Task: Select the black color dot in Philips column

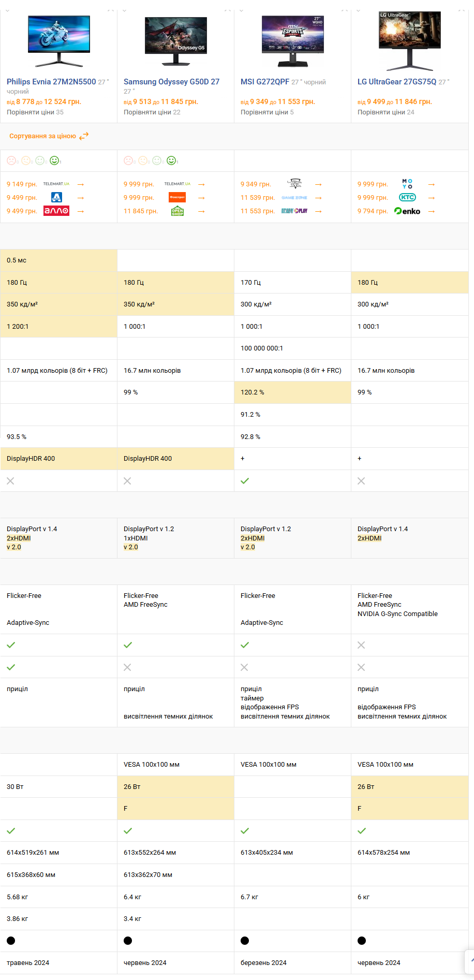Action: click(x=11, y=941)
